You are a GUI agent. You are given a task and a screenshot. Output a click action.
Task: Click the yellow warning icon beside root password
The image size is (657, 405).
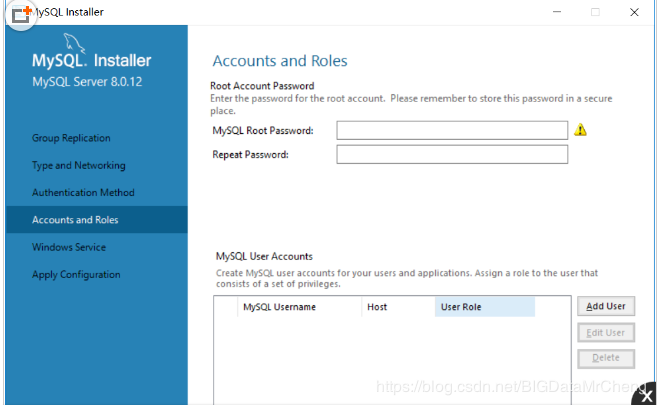click(x=581, y=130)
